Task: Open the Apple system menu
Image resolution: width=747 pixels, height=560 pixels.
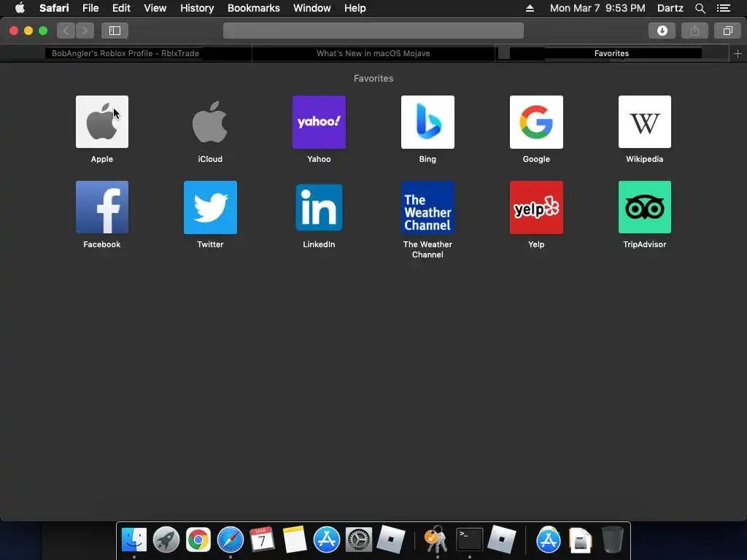Action: pyautogui.click(x=20, y=8)
